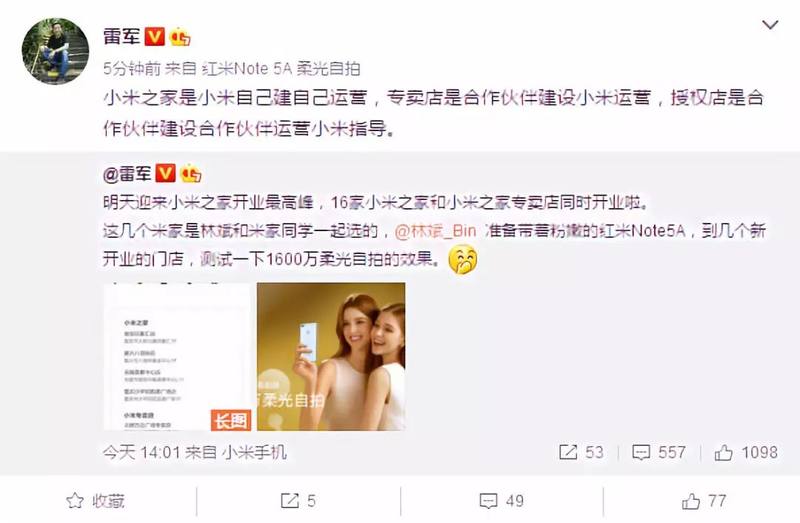Open the @林斌_Bin mention
The image size is (800, 523).
click(x=435, y=231)
